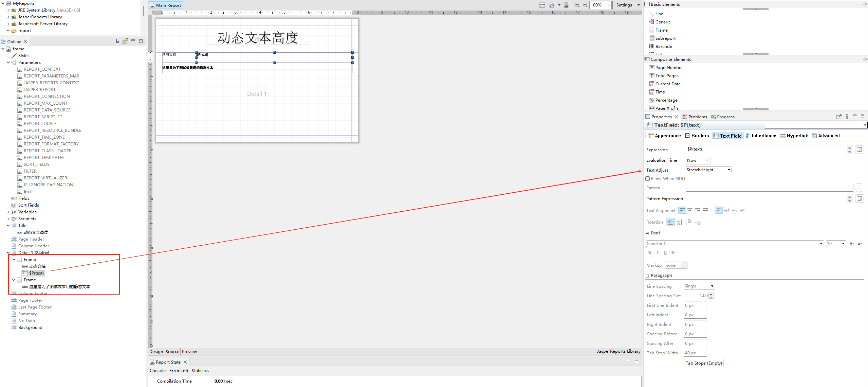Toggle bold formatting in Font section
Viewport: 868px width, 387px height.
click(649, 253)
